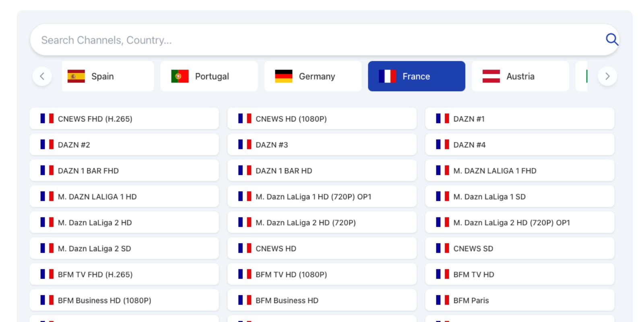Click the search magnifier icon

point(612,39)
